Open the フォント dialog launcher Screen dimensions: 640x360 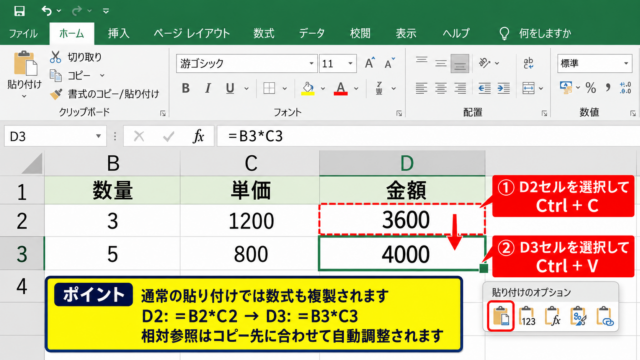[399, 113]
